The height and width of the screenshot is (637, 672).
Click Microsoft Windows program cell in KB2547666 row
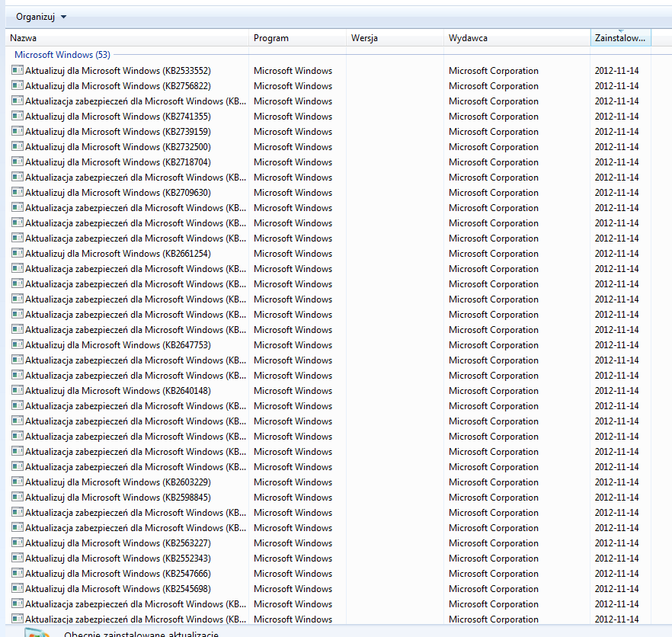click(x=293, y=574)
